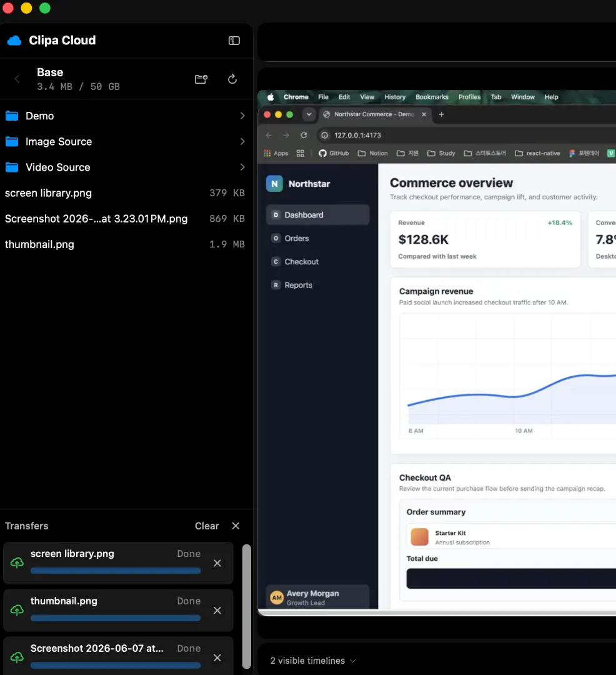616x675 pixels.
Task: Open the View menu in preview
Action: (367, 97)
